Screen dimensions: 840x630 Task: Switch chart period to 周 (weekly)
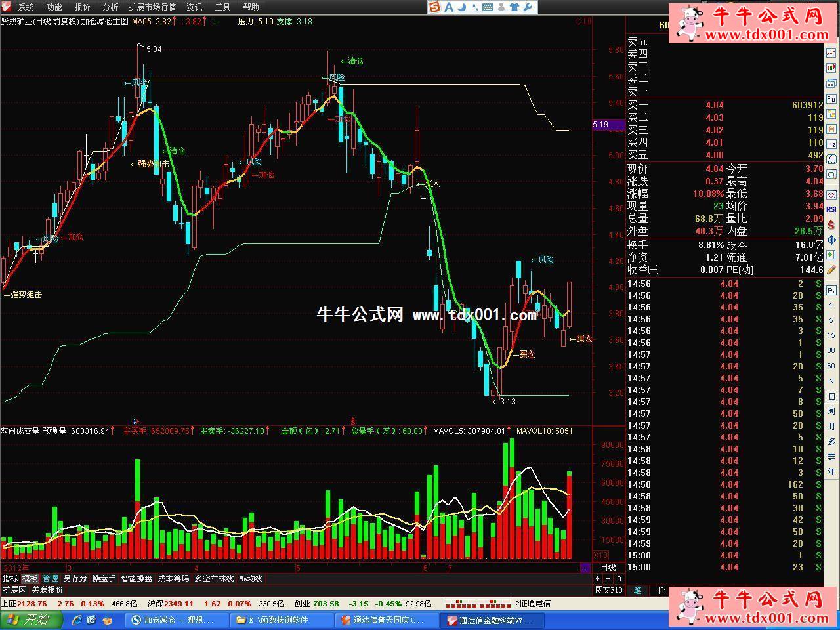tap(831, 411)
